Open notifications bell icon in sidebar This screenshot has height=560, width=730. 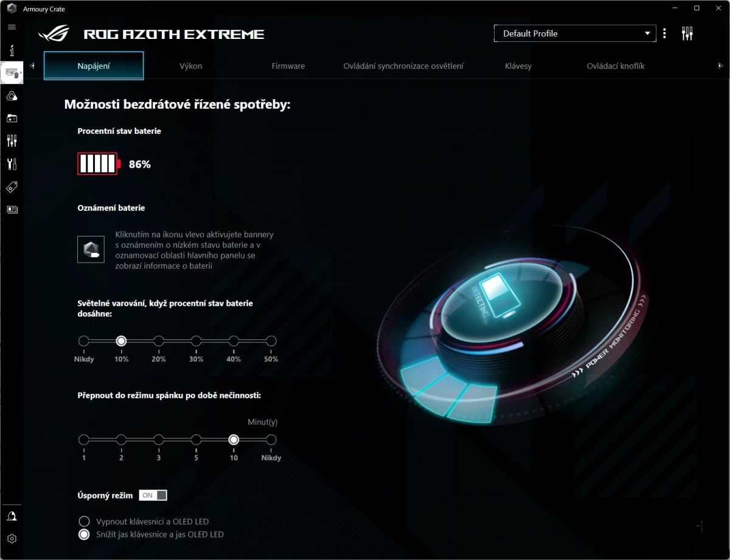12,516
